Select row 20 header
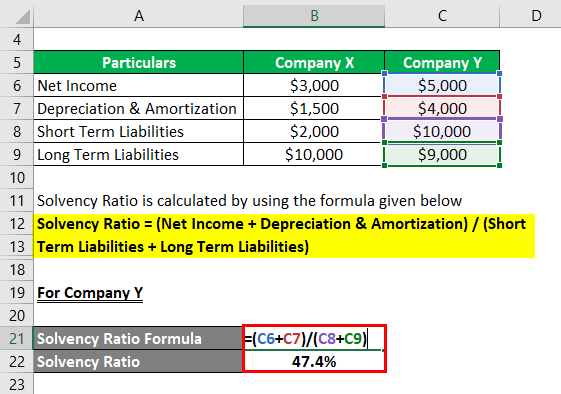This screenshot has width=561, height=394. (x=17, y=316)
